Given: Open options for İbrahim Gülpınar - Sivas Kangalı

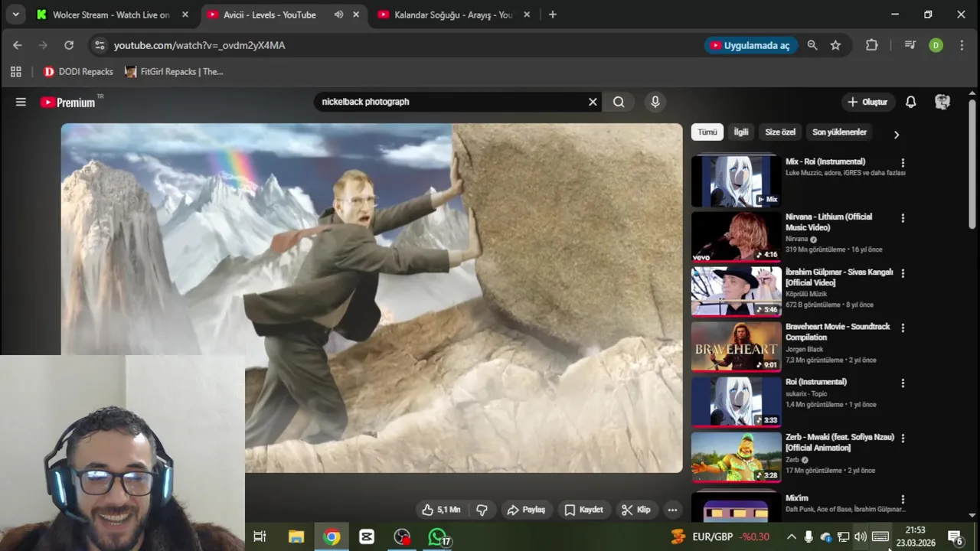Looking at the screenshot, I should [903, 273].
